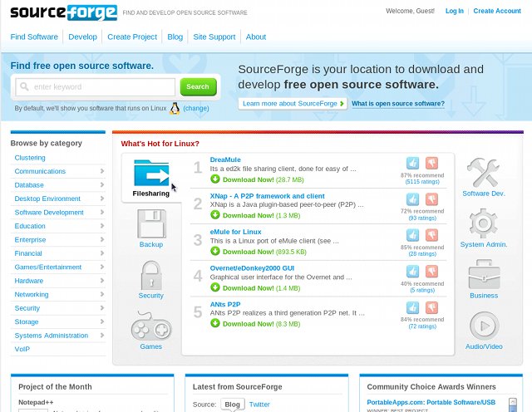532x412 pixels.
Task: Expand the Networking category arrow
Action: (x=102, y=294)
